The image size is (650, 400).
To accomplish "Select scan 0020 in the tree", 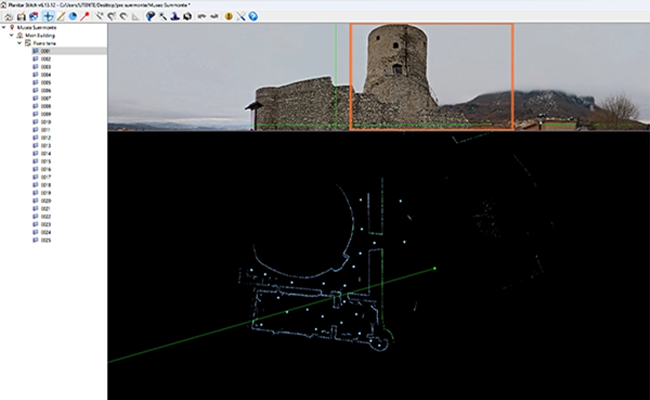I will (x=46, y=201).
